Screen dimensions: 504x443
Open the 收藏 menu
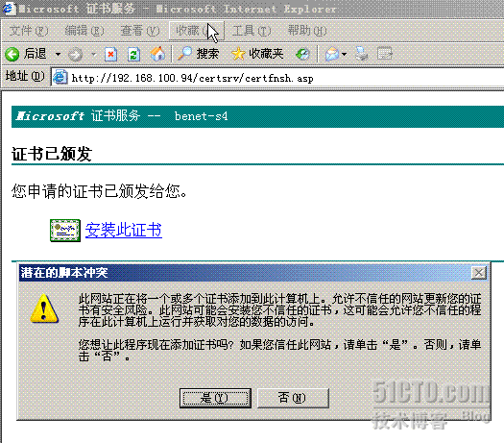(196, 31)
